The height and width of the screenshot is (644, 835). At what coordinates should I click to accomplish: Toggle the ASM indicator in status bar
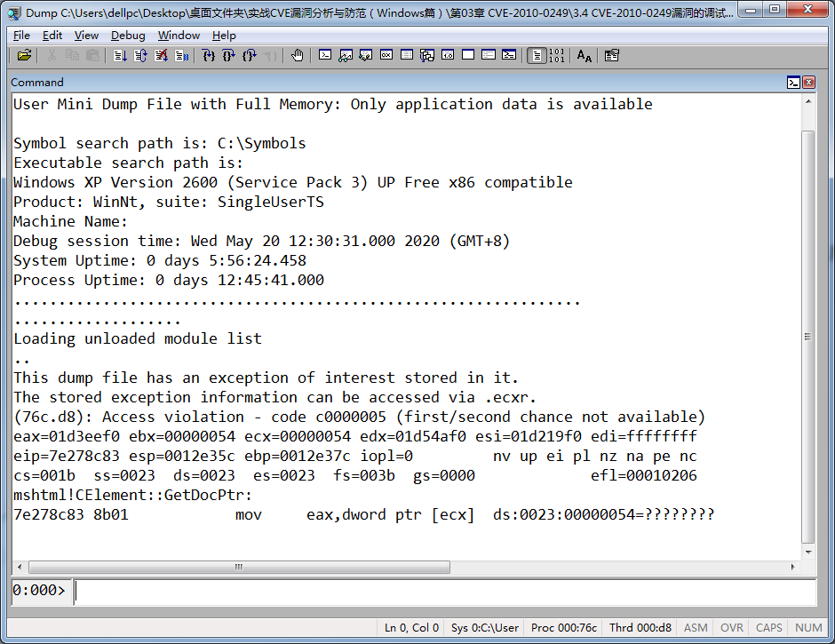pyautogui.click(x=696, y=628)
